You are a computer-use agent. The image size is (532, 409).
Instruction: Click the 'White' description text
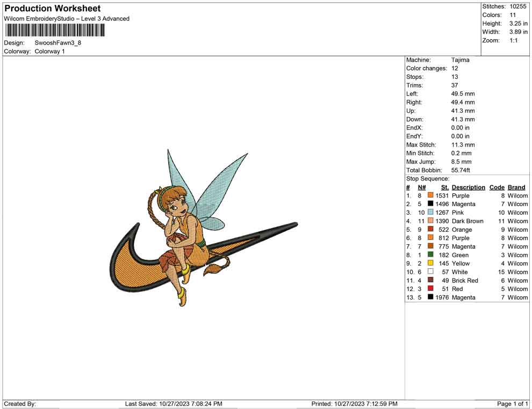[460, 272]
